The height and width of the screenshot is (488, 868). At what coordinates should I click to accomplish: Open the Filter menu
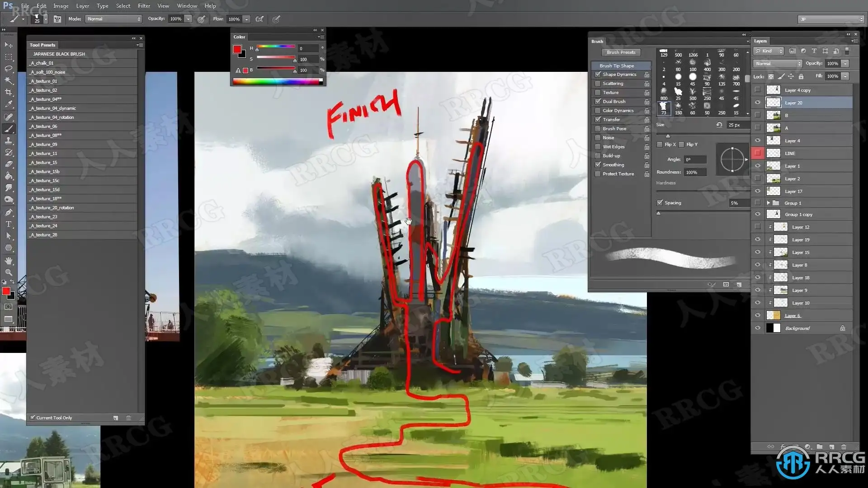coord(144,6)
